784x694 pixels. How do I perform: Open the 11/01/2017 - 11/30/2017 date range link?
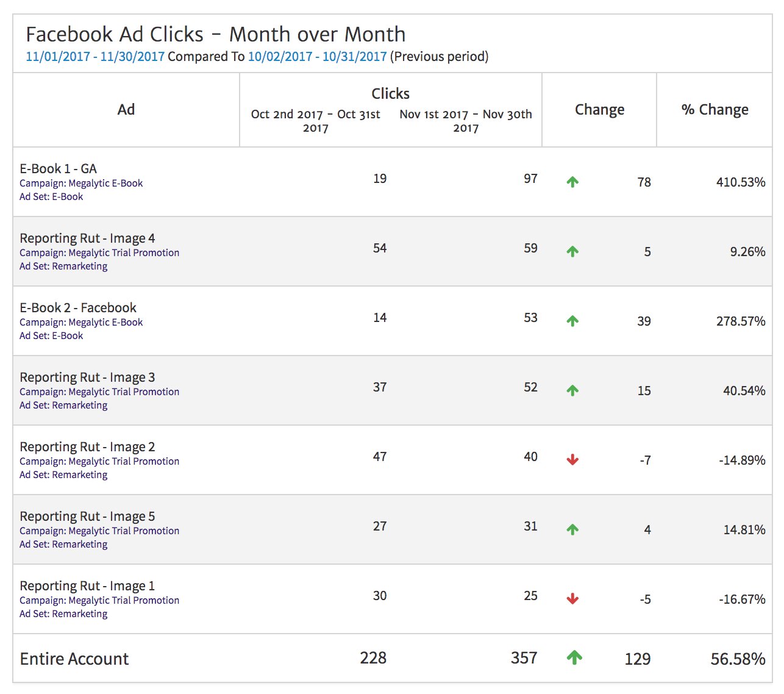(x=95, y=57)
